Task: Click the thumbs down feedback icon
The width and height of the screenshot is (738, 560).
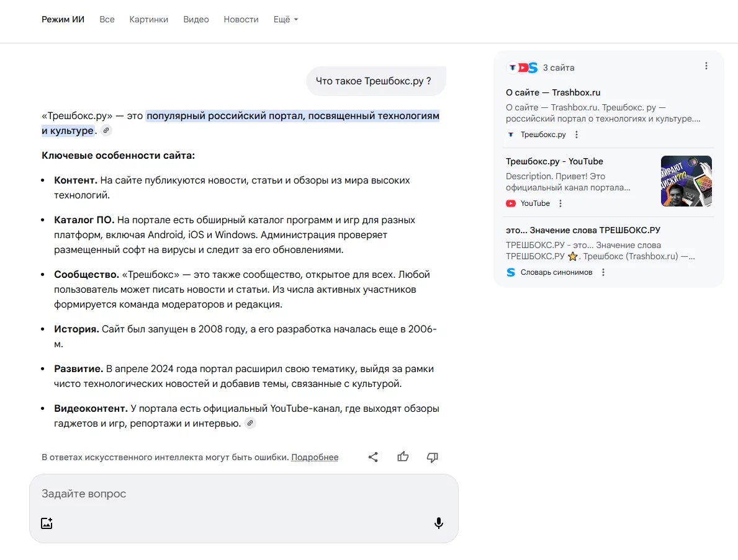Action: click(x=433, y=457)
